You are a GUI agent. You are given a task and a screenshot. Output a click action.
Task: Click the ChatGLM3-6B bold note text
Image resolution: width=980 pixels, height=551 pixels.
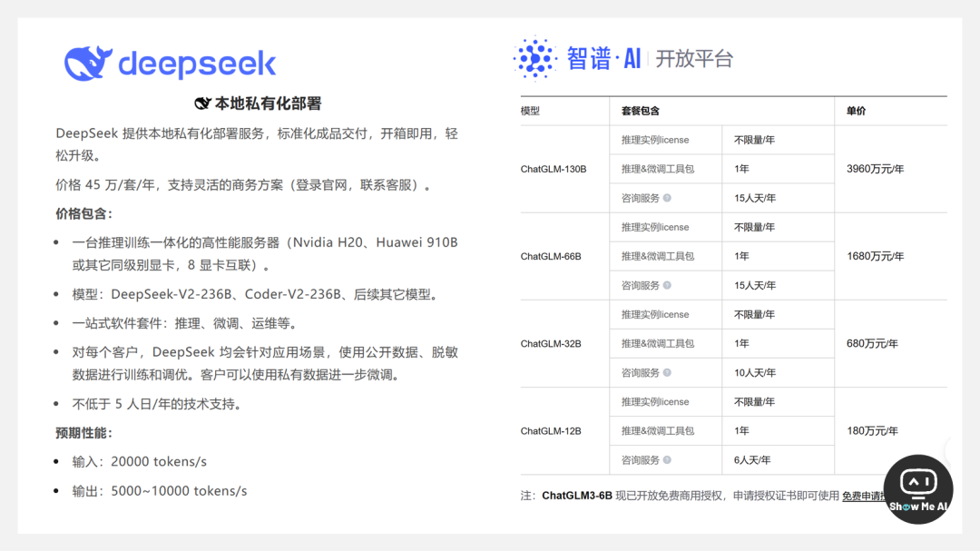click(x=577, y=496)
